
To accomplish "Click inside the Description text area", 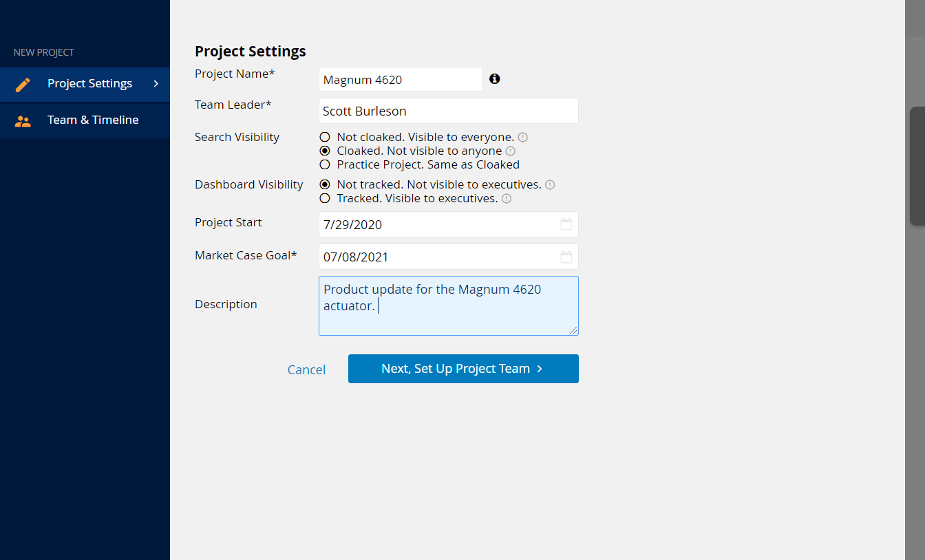I will (x=449, y=306).
